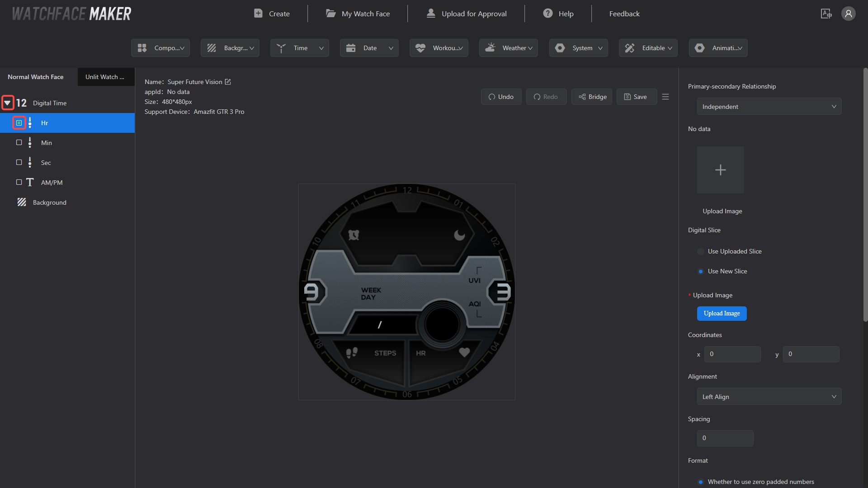Click the blue Upload Image button

pyautogui.click(x=722, y=314)
